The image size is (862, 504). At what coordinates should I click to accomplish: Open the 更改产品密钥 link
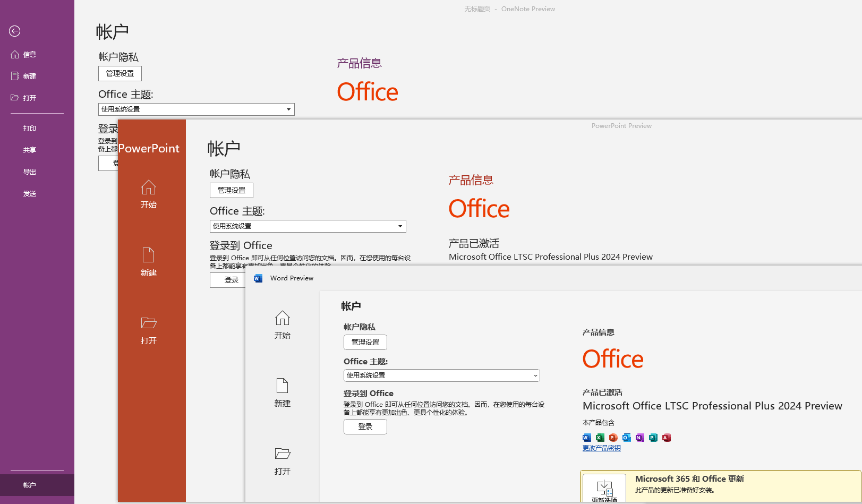pyautogui.click(x=601, y=448)
